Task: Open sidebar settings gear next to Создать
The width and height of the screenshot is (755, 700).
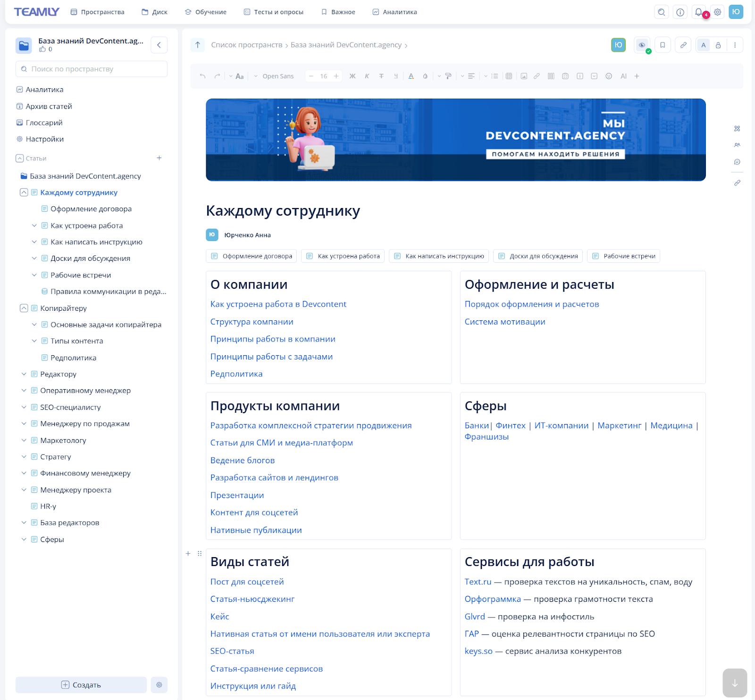Action: [159, 685]
